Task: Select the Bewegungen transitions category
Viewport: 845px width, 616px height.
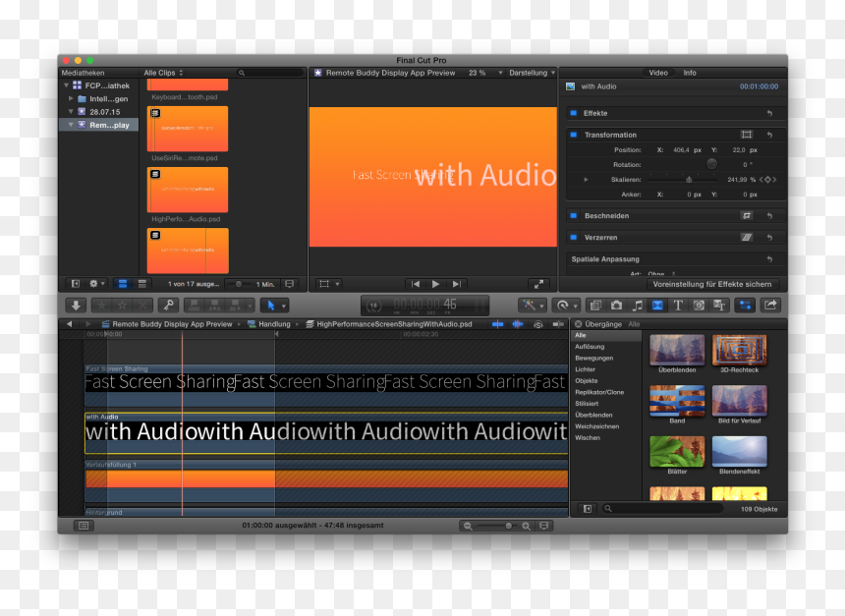Action: [593, 358]
